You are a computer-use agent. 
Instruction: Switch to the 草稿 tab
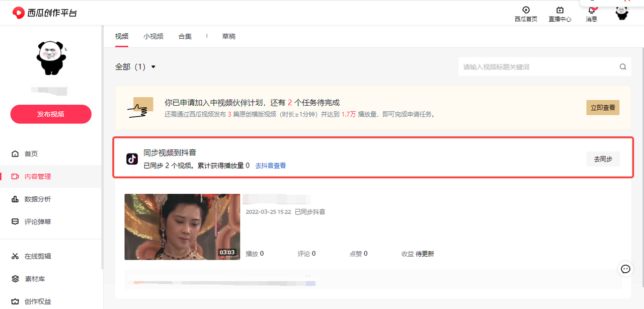pyautogui.click(x=229, y=36)
